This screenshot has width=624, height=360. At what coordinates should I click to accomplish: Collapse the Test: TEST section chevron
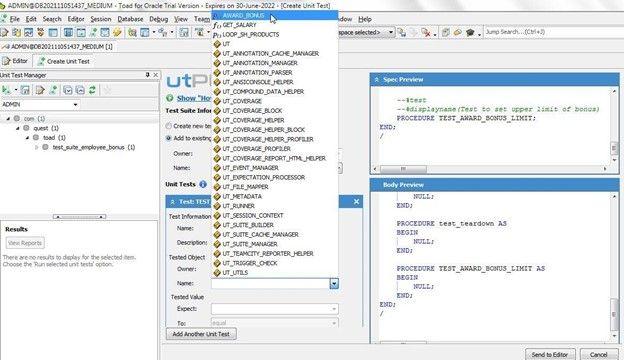tap(172, 202)
